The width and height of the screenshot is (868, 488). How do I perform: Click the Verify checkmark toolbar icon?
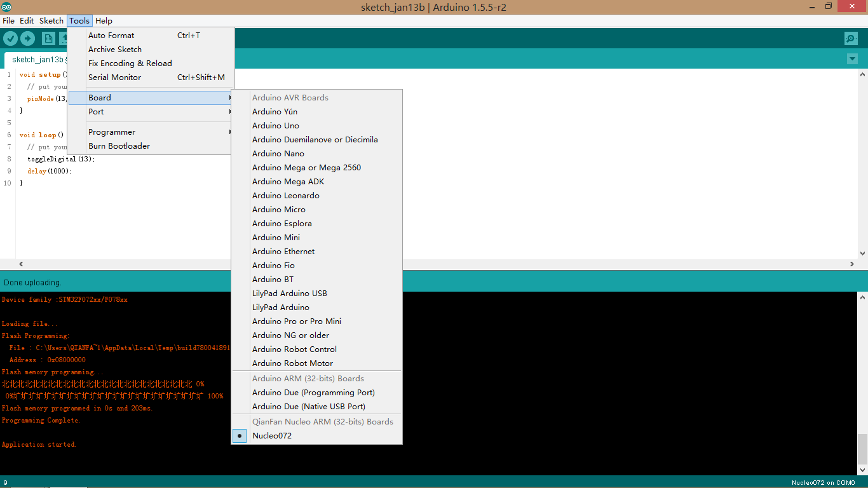[10, 39]
